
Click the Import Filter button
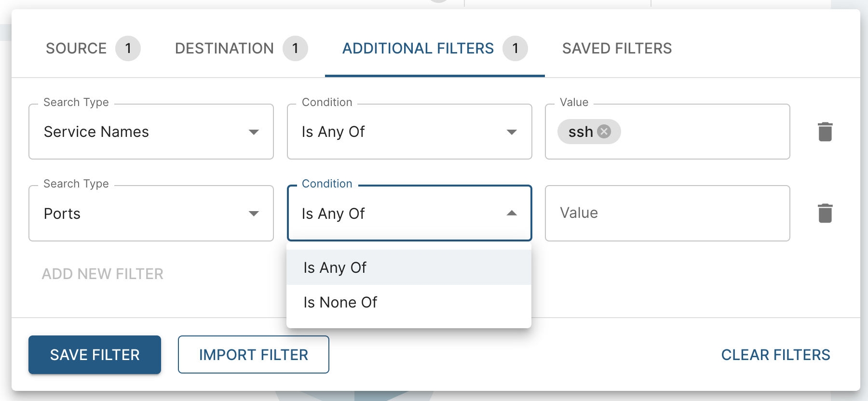coord(254,355)
